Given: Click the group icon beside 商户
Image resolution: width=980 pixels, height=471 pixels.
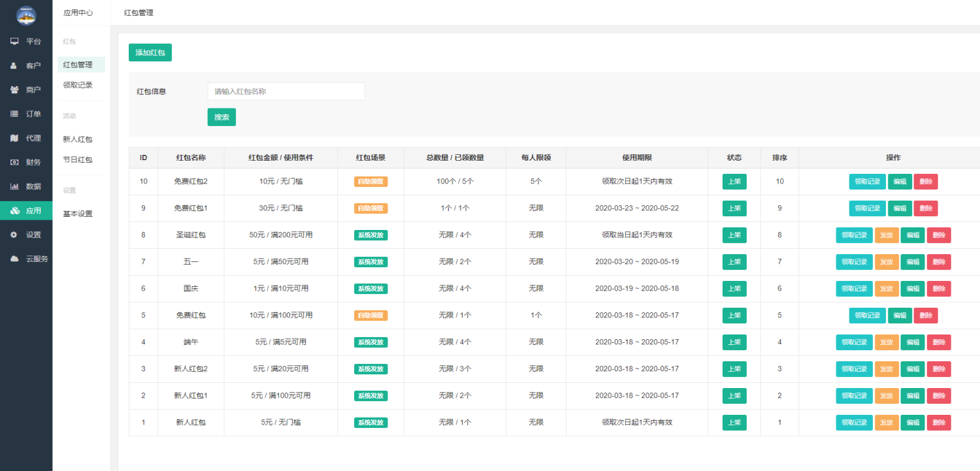Looking at the screenshot, I should [x=14, y=89].
